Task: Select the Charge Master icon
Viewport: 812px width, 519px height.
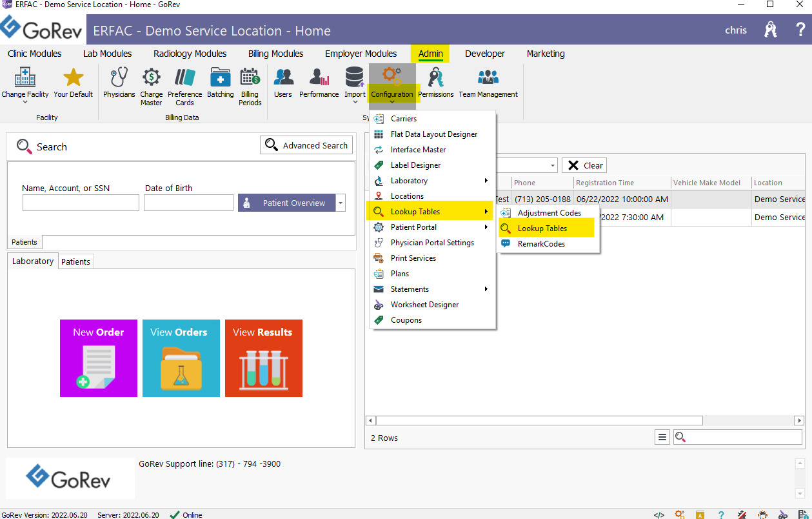Action: coord(151,85)
